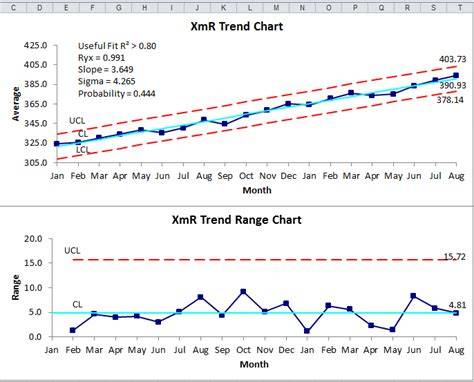Click the 378.14 LCL end value label
474x382 pixels.
point(450,99)
